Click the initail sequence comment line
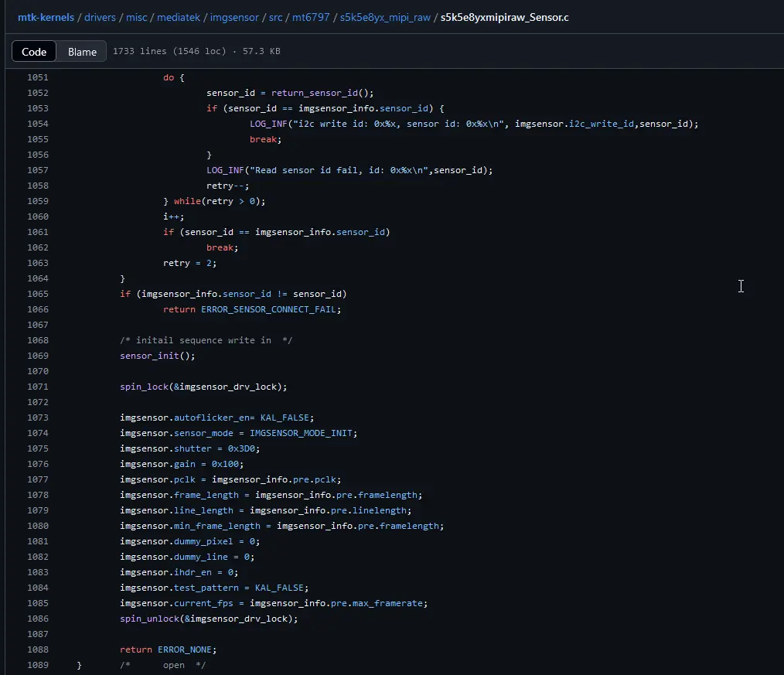 click(206, 340)
